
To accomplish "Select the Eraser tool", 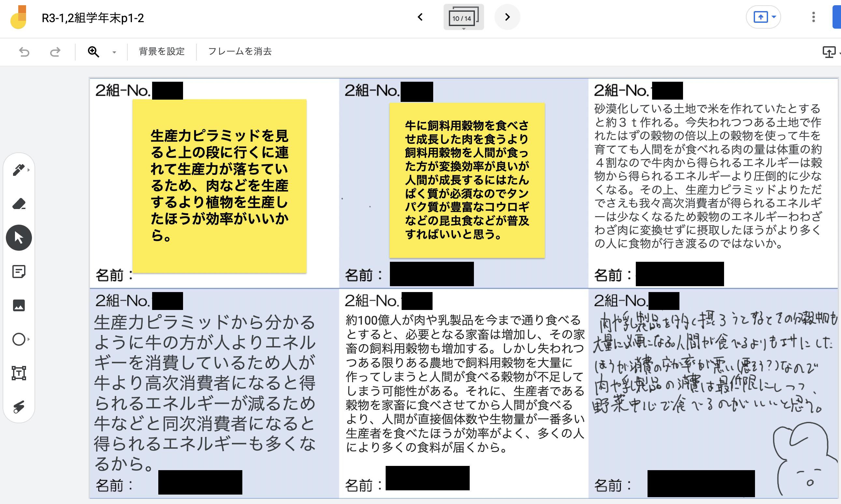I will click(x=19, y=204).
